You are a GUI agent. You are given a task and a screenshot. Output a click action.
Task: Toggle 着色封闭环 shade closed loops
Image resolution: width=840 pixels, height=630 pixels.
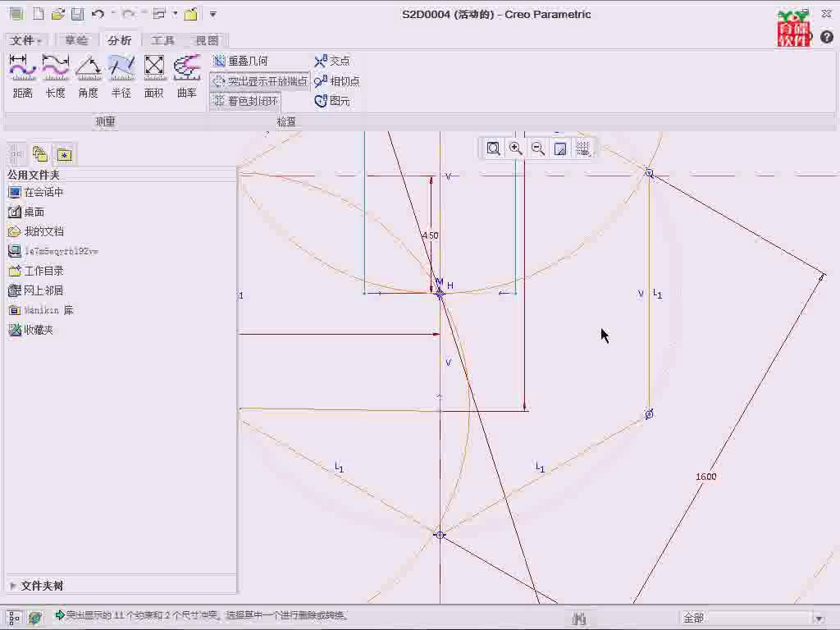pos(245,101)
